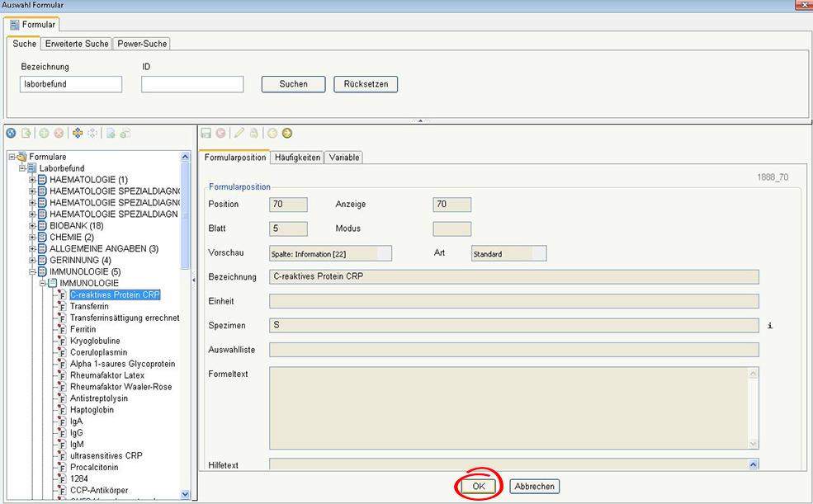The width and height of the screenshot is (813, 504).
Task: Click the red X delete icon
Action: pyautogui.click(x=59, y=133)
